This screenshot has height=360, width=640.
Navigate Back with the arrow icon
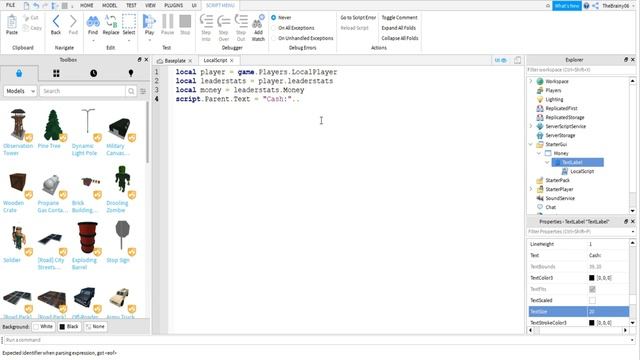point(56,21)
